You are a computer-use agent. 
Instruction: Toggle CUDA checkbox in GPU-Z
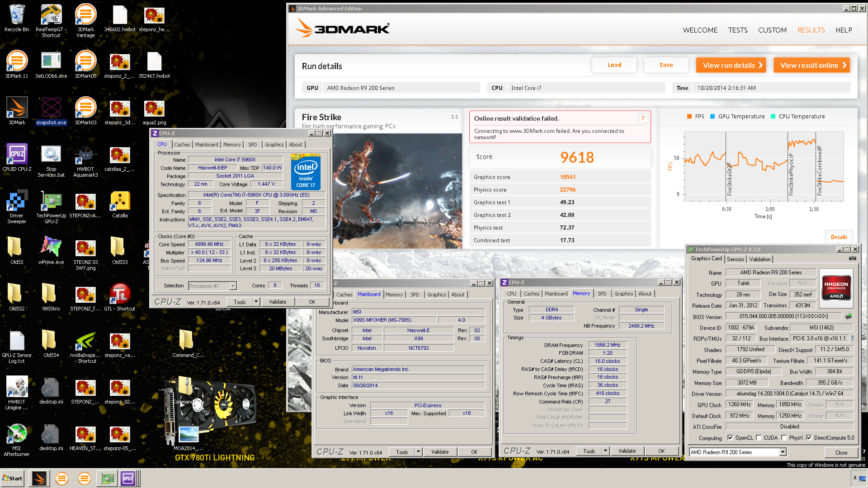[759, 437]
